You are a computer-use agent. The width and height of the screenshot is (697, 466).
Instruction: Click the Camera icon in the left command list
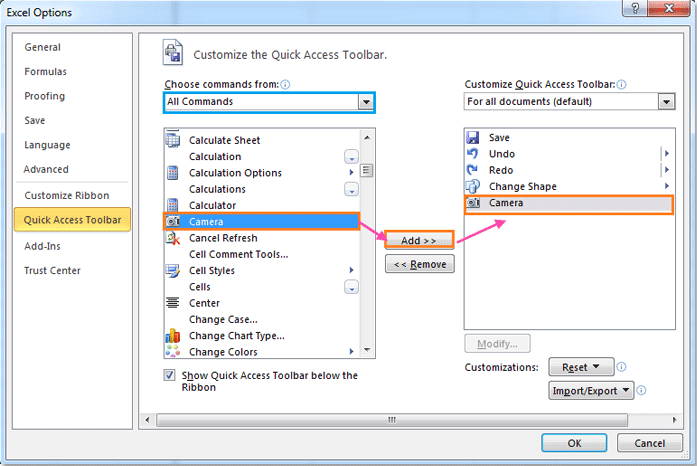pyautogui.click(x=172, y=221)
